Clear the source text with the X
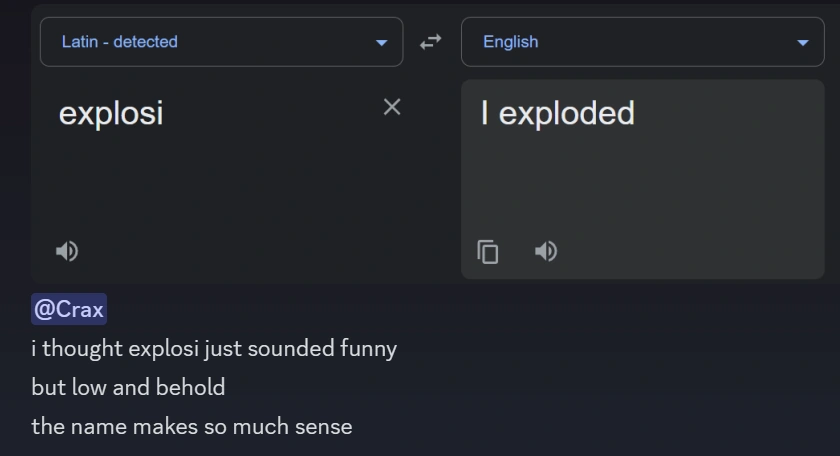Image resolution: width=840 pixels, height=456 pixels. point(392,107)
